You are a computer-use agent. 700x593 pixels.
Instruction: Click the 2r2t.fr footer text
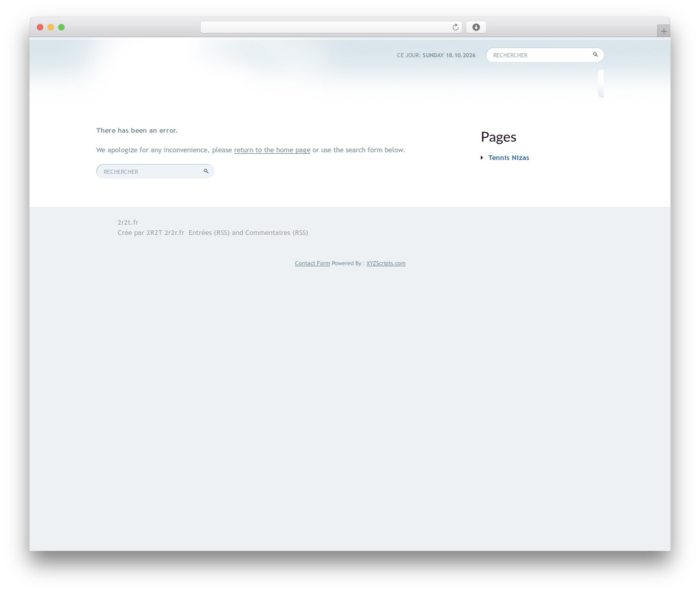[x=128, y=222]
